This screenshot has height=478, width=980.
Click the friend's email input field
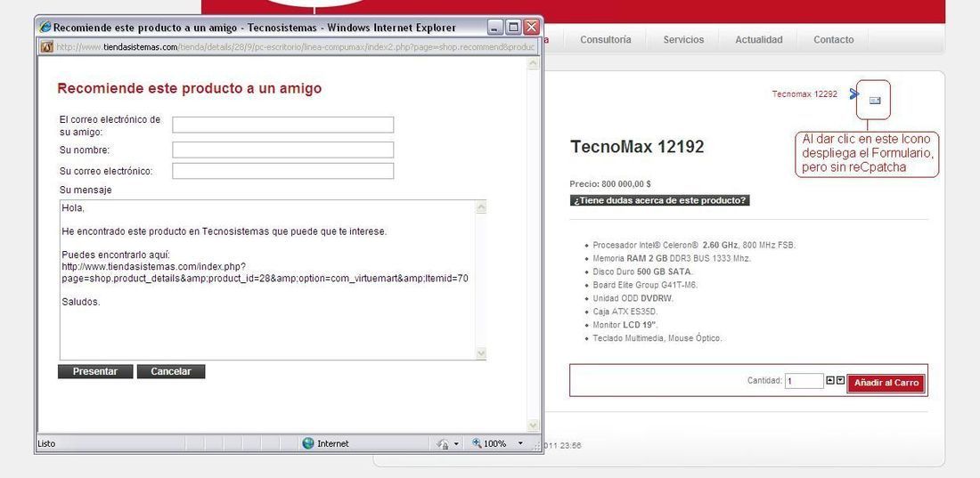point(283,125)
